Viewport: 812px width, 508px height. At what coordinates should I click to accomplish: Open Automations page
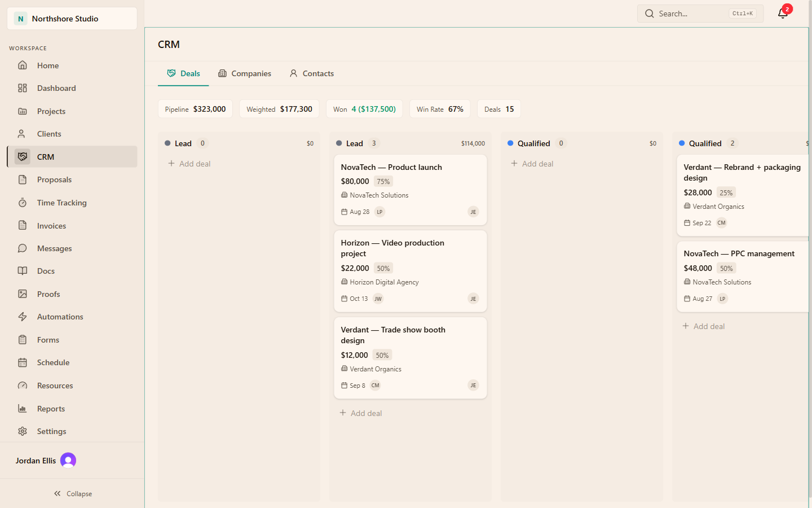pyautogui.click(x=72, y=317)
